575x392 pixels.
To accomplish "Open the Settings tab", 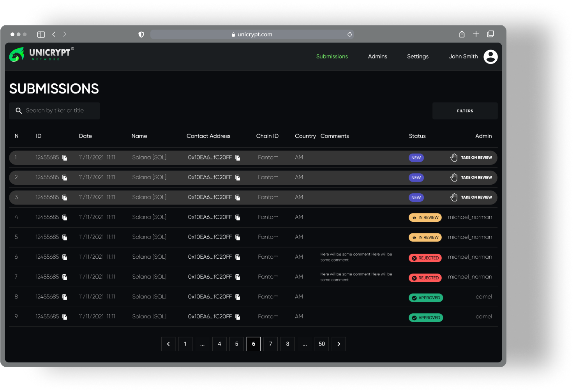I will click(418, 57).
